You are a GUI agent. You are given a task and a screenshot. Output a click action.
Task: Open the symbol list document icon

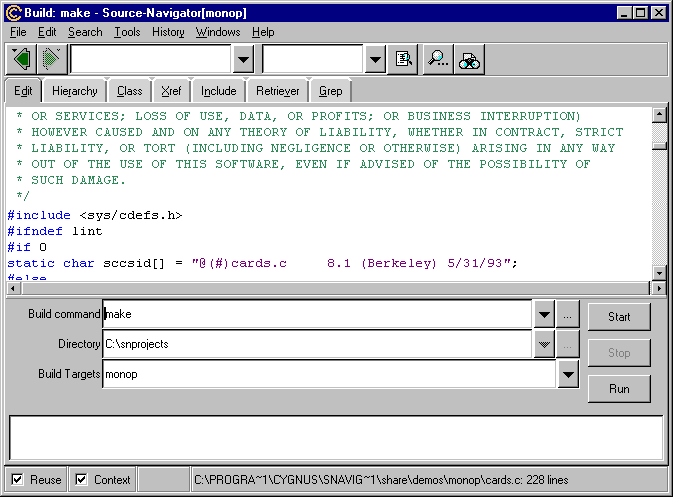(403, 59)
